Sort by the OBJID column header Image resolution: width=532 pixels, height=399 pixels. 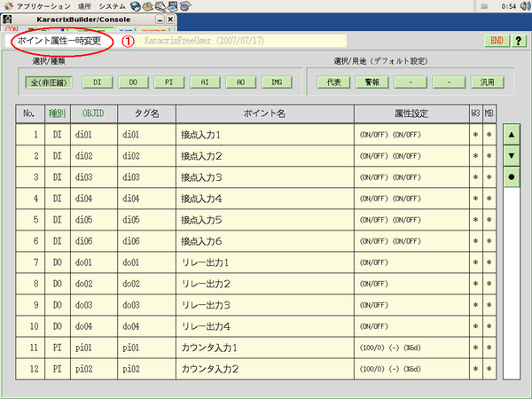94,113
